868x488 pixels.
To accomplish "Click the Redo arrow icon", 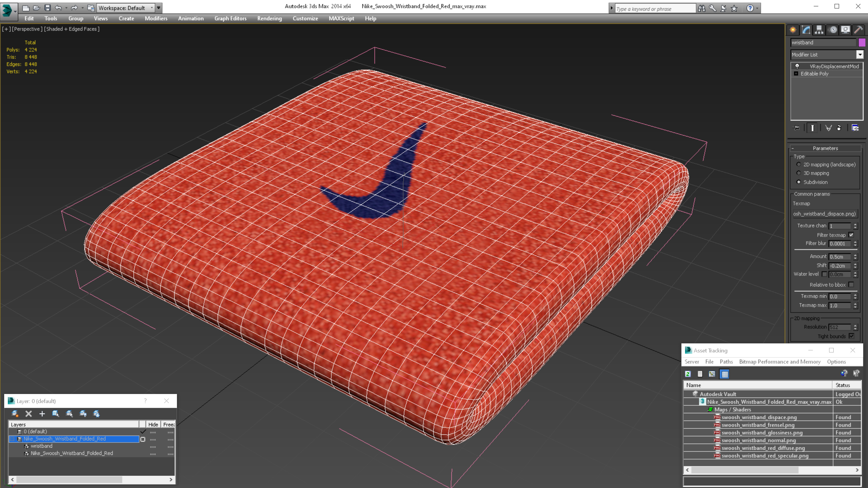I will point(74,8).
